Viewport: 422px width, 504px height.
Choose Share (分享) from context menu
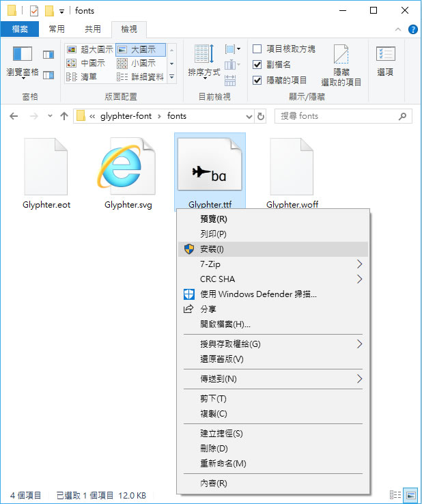pos(273,309)
